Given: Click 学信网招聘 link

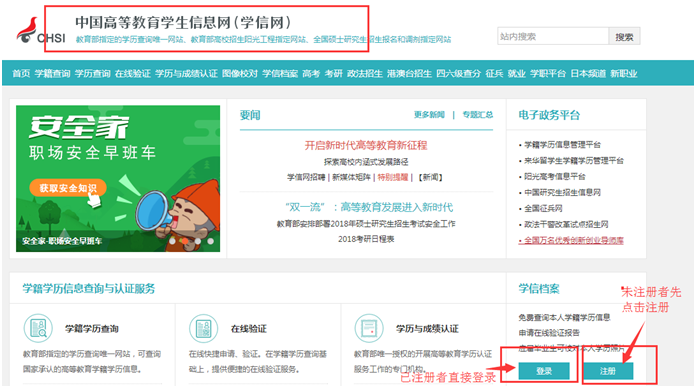Looking at the screenshot, I should pyautogui.click(x=306, y=177).
